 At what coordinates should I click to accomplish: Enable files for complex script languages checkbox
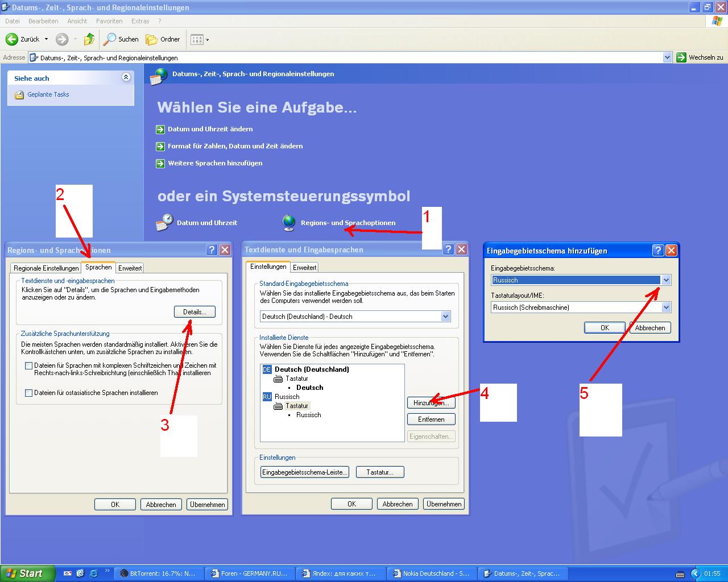click(x=28, y=366)
